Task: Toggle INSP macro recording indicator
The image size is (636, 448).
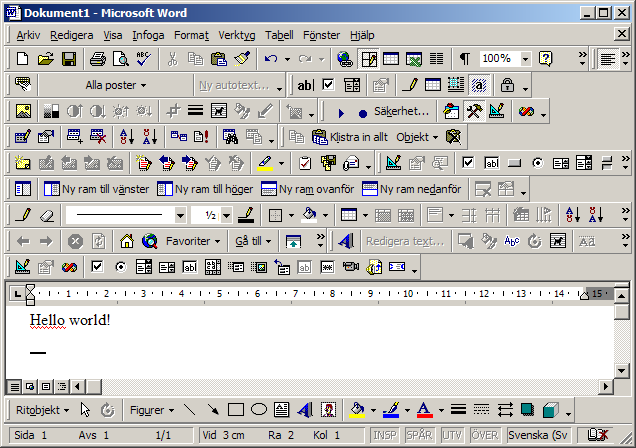Action: [x=385, y=435]
